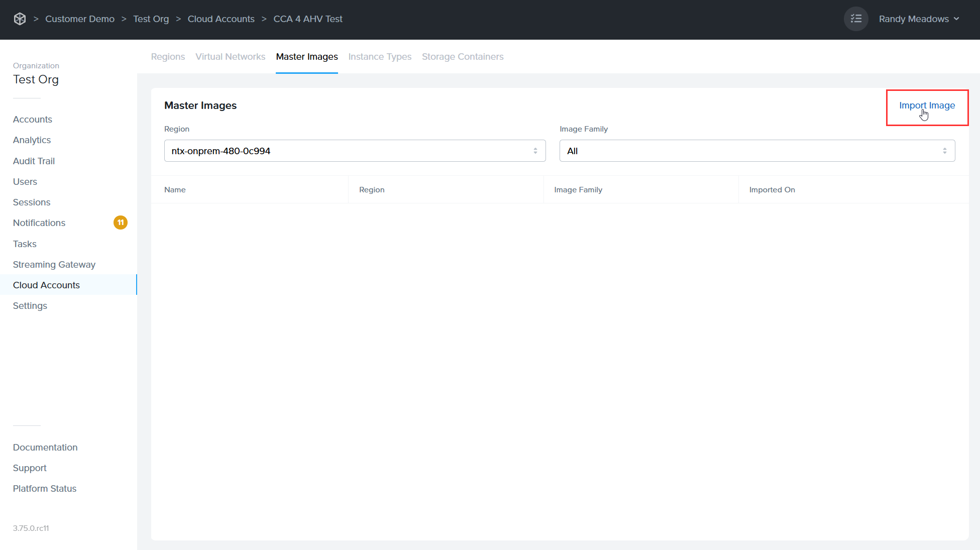Open Audit Trail from the sidebar
The image size is (980, 550).
point(33,161)
